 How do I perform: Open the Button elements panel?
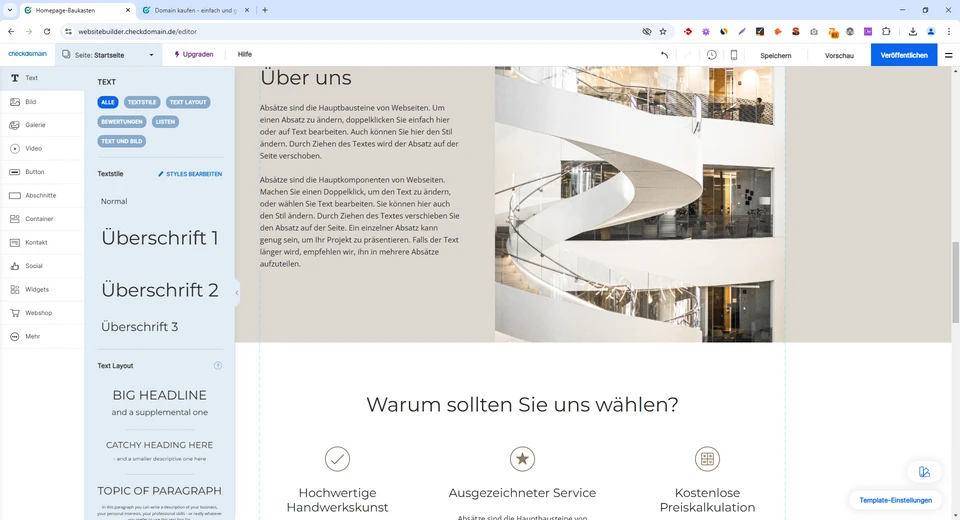click(42, 172)
